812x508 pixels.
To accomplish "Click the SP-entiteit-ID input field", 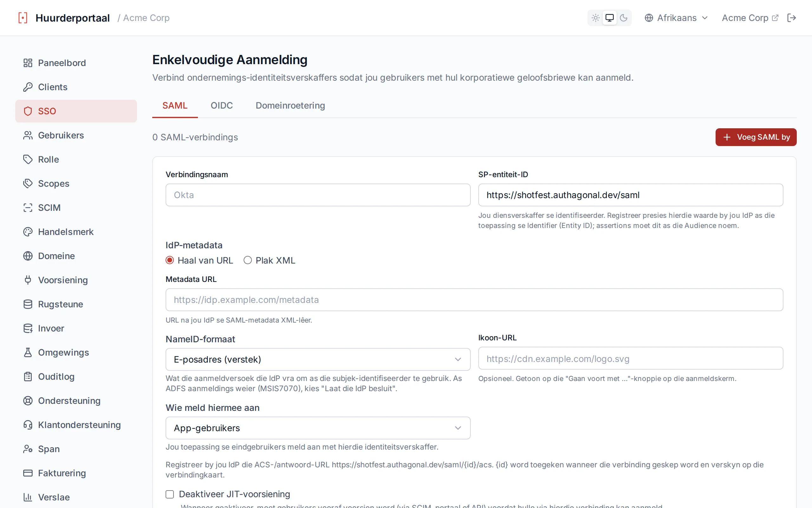I will (x=631, y=195).
